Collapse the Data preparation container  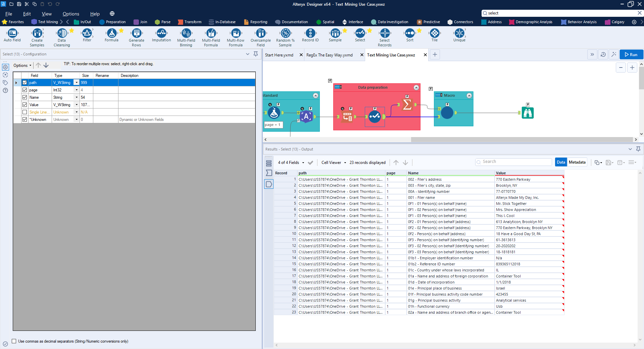click(416, 87)
